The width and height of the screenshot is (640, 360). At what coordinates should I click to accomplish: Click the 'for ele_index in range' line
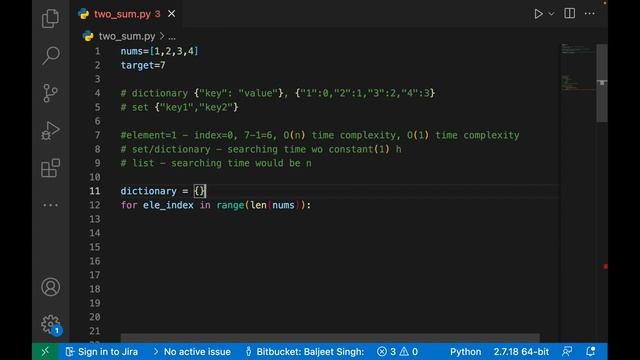pos(216,205)
